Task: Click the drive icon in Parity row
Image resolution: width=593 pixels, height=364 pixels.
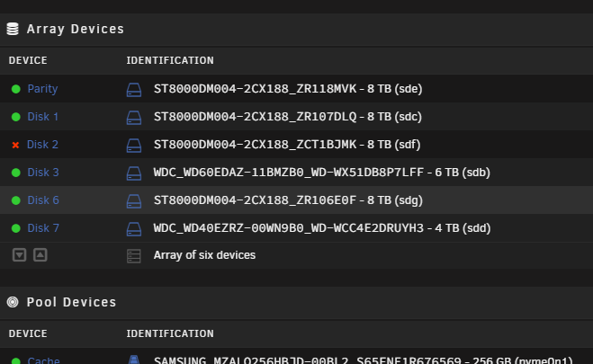Action: pos(134,90)
